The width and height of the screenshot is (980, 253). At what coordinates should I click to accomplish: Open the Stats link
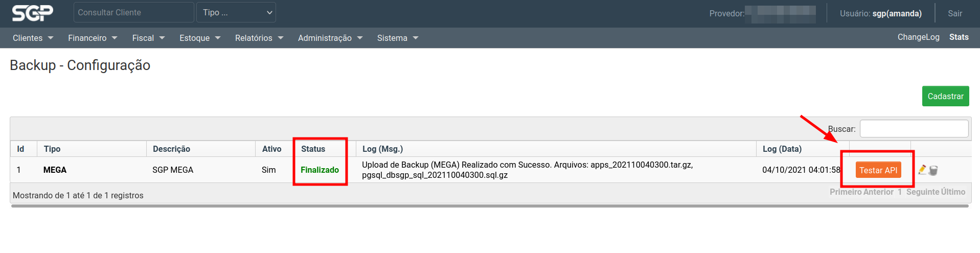click(x=959, y=37)
